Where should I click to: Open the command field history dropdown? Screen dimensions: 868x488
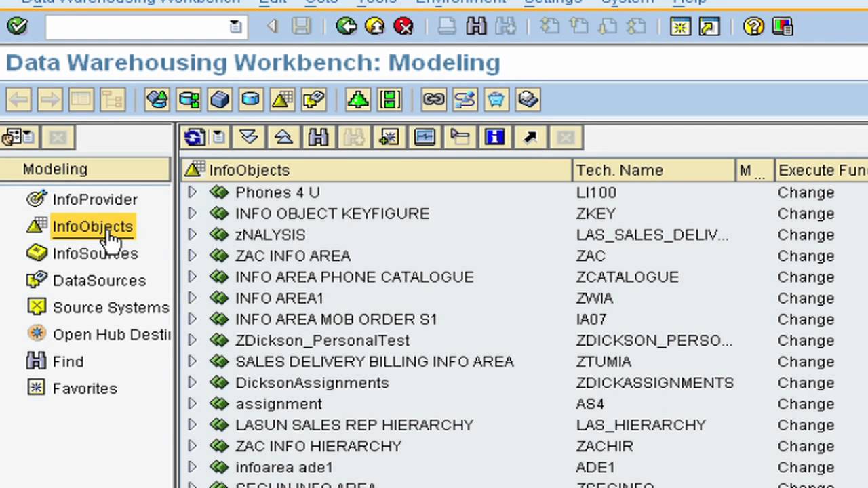(x=235, y=26)
